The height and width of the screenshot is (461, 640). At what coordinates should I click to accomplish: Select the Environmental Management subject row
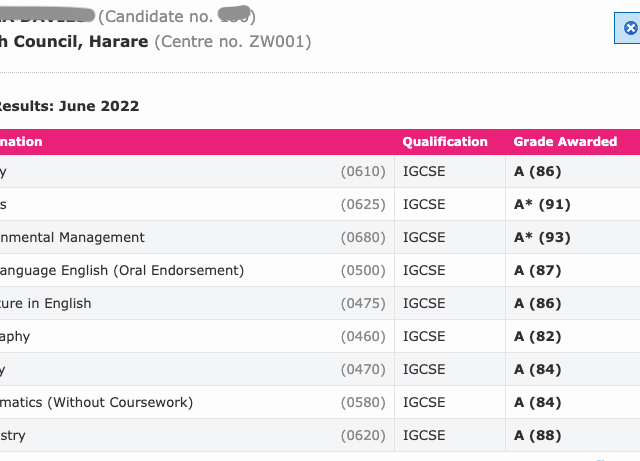(x=72, y=237)
